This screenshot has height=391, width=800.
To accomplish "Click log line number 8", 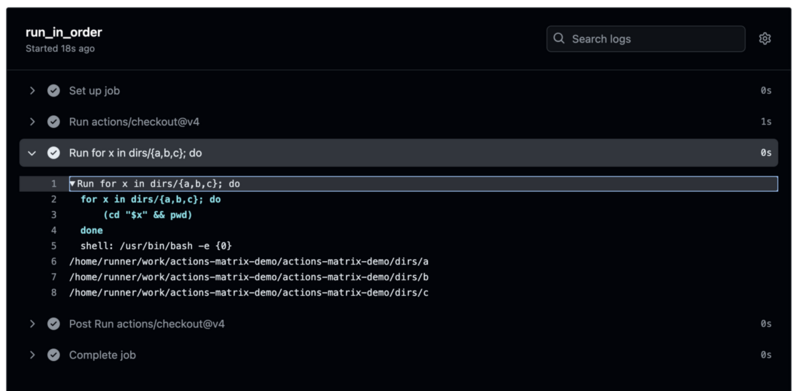I will point(54,292).
